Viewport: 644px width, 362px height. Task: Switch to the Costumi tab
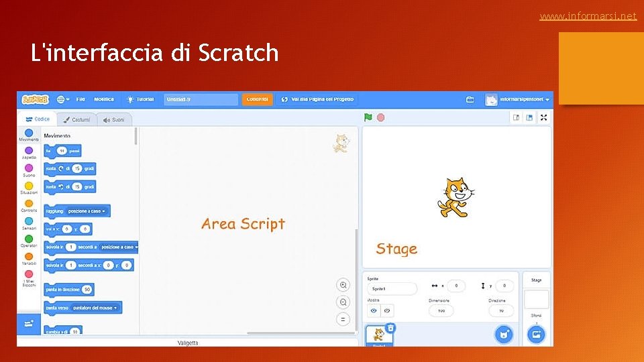76,120
